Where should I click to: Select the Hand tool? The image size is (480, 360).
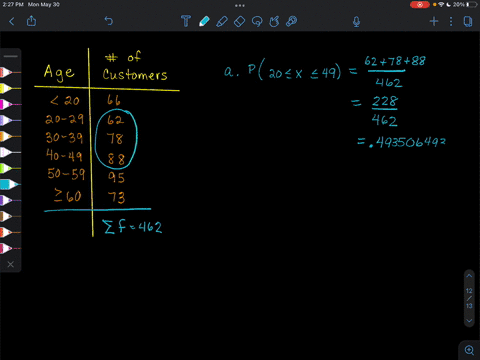coord(274,21)
